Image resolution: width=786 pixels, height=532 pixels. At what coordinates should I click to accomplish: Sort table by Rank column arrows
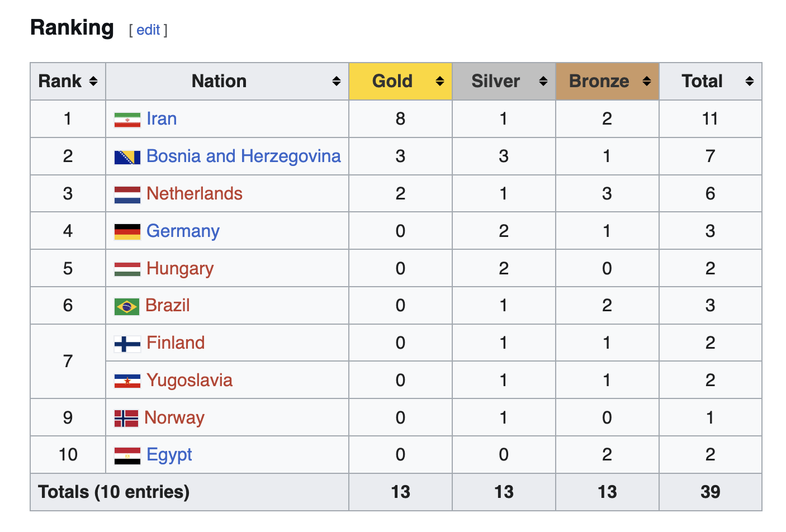93,82
